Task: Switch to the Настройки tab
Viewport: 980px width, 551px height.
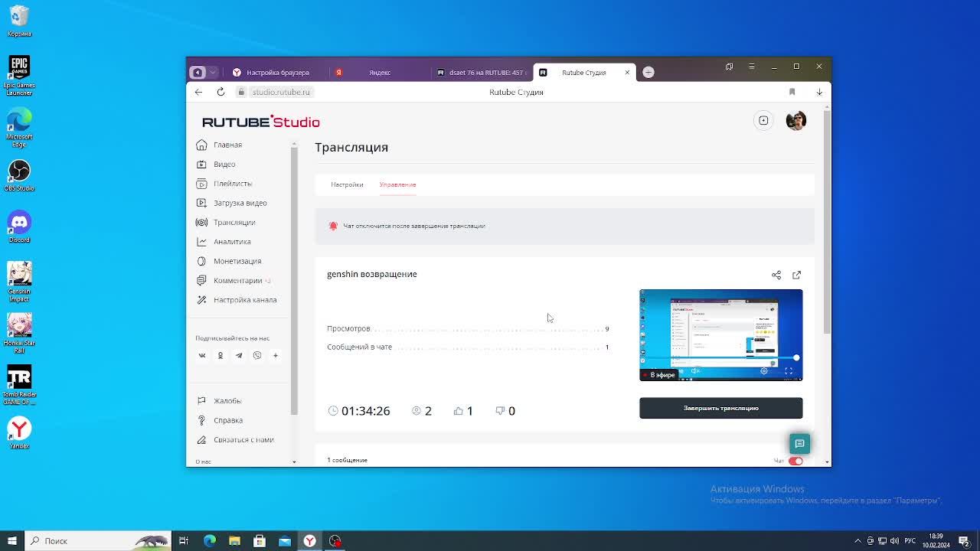Action: [347, 184]
